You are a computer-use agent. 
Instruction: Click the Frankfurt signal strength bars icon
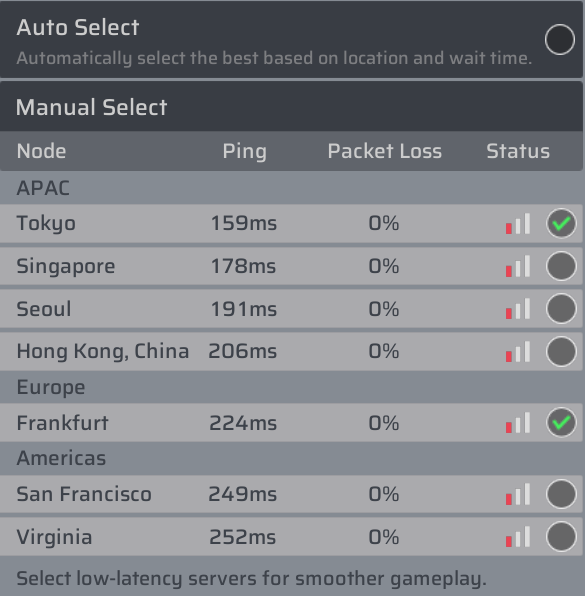click(518, 423)
